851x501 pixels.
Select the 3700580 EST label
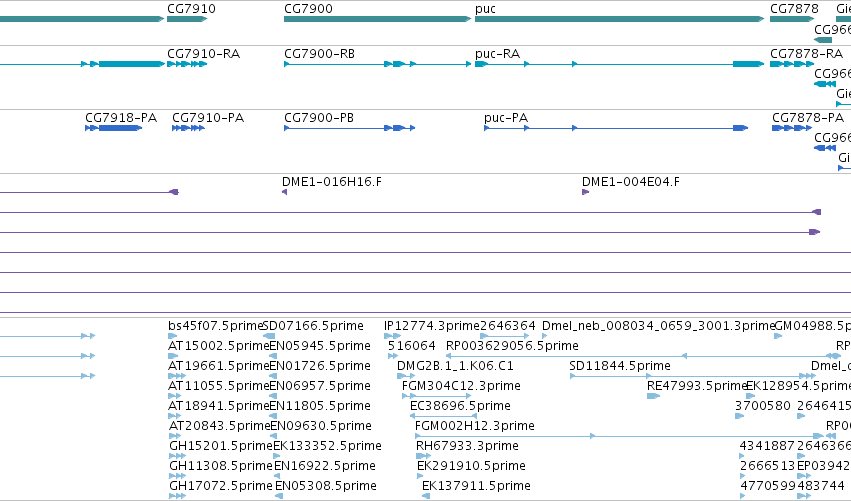point(763,406)
